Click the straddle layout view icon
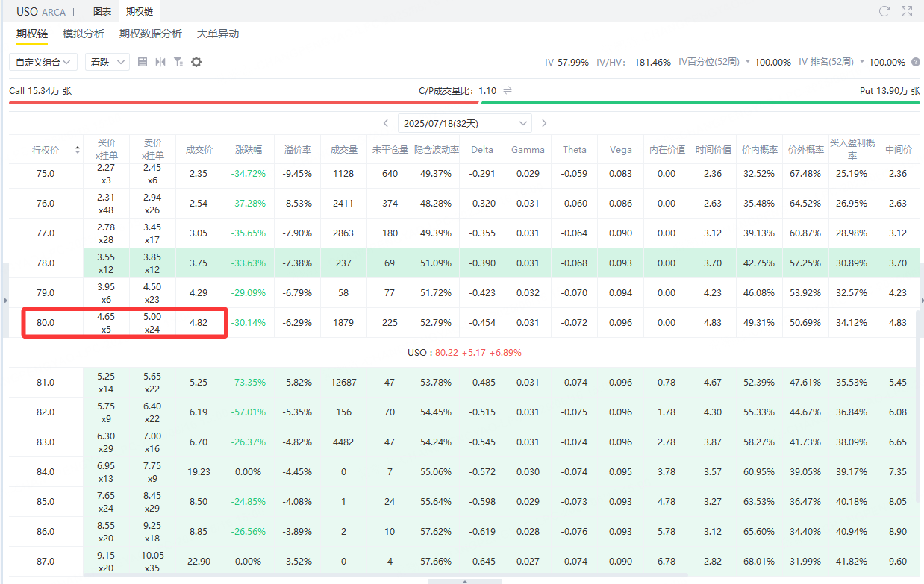This screenshot has width=924, height=584. click(x=160, y=62)
